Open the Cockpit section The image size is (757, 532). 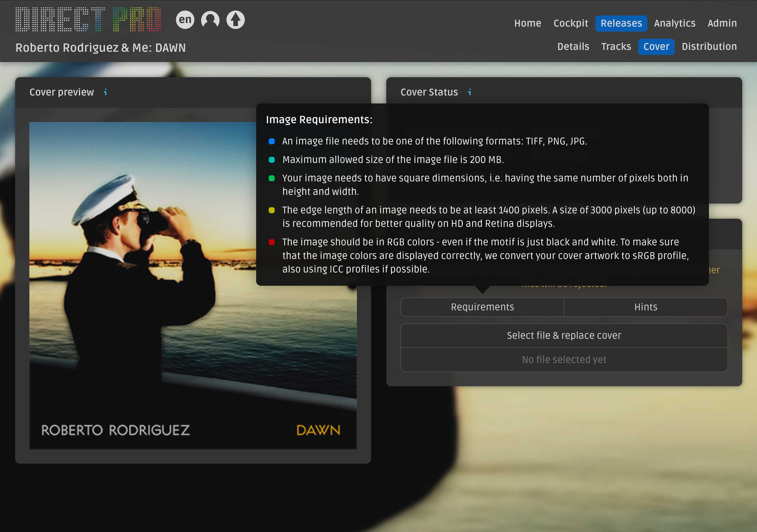pos(571,23)
